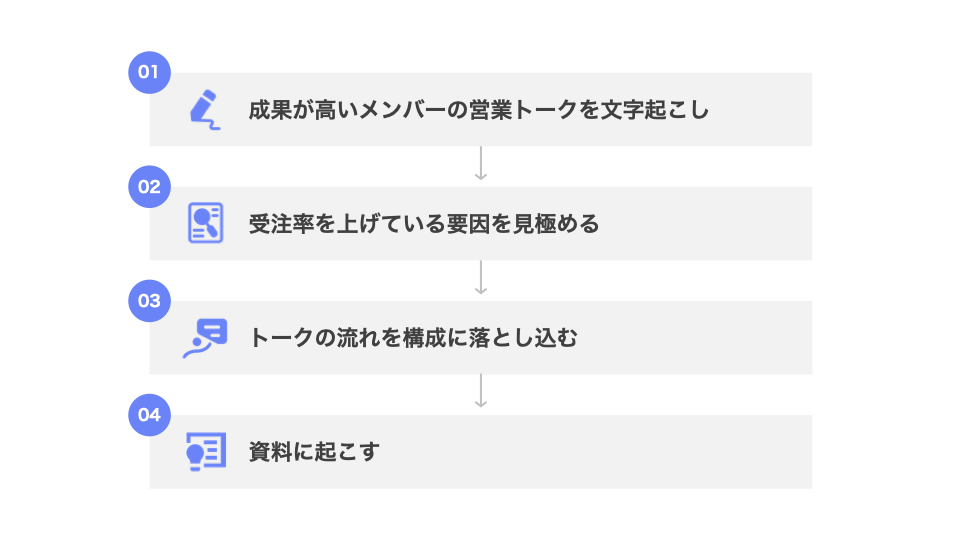Viewport: 960px width, 540px height.
Task: Click the pencil writing icon in step 01
Action: [x=205, y=109]
